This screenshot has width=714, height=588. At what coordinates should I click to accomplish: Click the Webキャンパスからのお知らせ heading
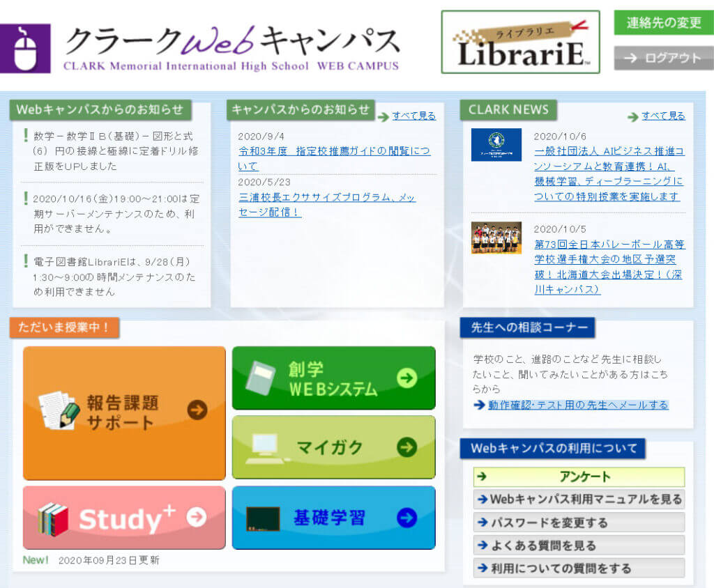click(100, 109)
